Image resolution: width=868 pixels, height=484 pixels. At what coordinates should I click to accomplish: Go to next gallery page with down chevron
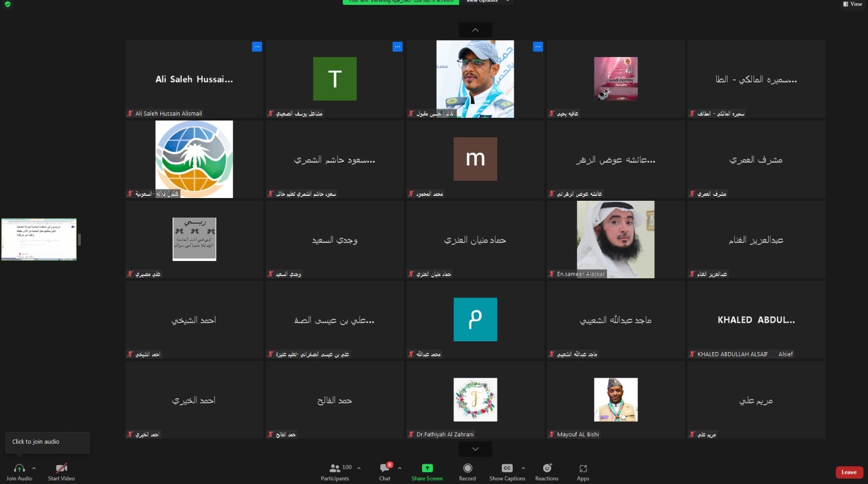coord(475,449)
